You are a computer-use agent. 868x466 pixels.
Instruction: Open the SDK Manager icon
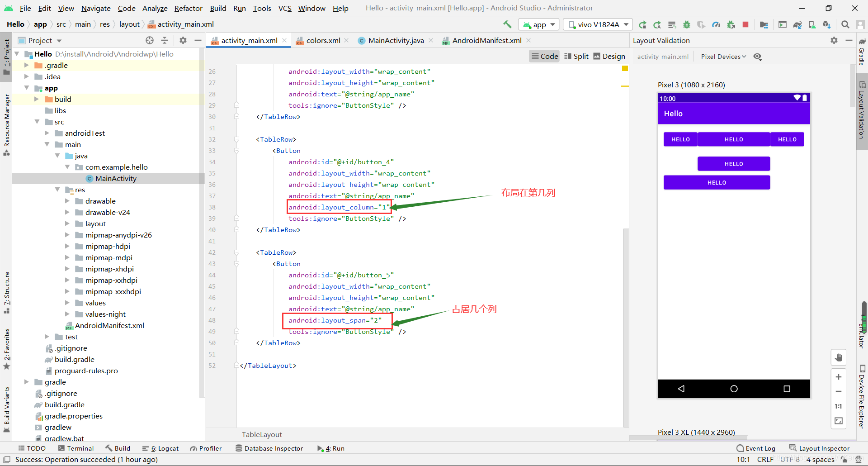826,24
